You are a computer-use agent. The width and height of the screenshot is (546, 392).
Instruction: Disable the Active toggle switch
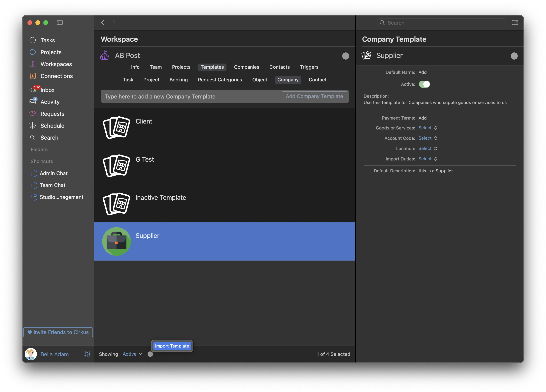424,84
